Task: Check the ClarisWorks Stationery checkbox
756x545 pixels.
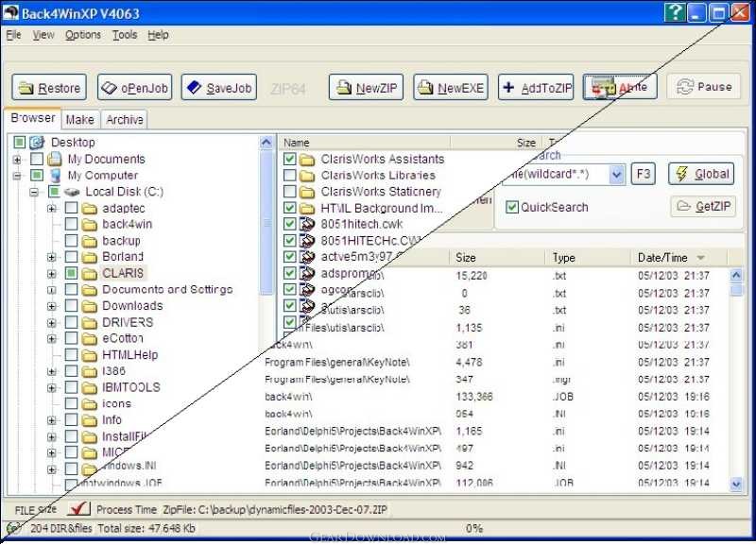Action: coord(289,192)
